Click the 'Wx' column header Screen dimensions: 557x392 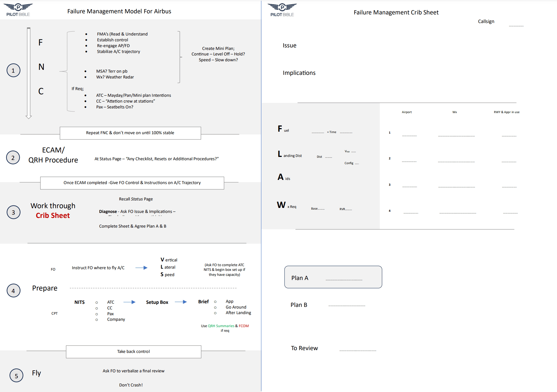(x=455, y=112)
